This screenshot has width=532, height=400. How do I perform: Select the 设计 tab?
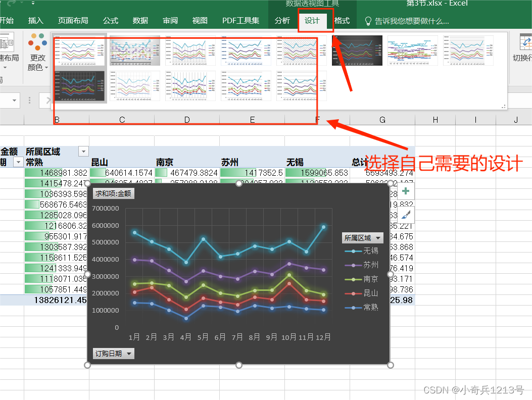point(312,21)
